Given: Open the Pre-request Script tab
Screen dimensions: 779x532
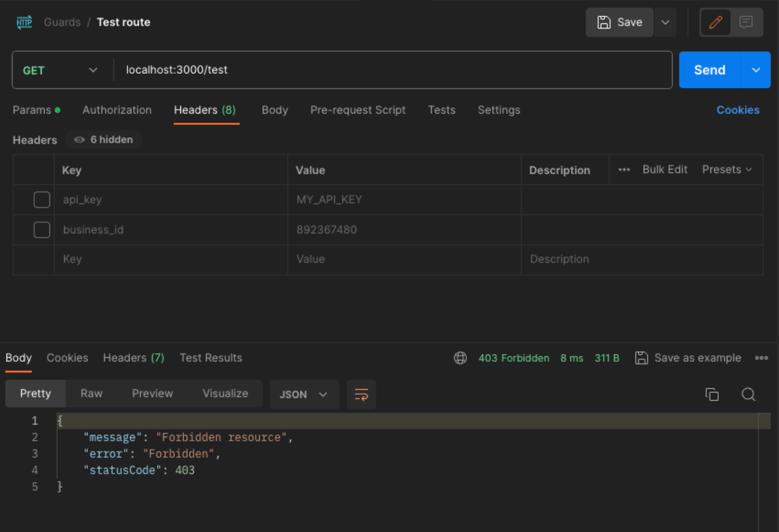Looking at the screenshot, I should [x=358, y=110].
